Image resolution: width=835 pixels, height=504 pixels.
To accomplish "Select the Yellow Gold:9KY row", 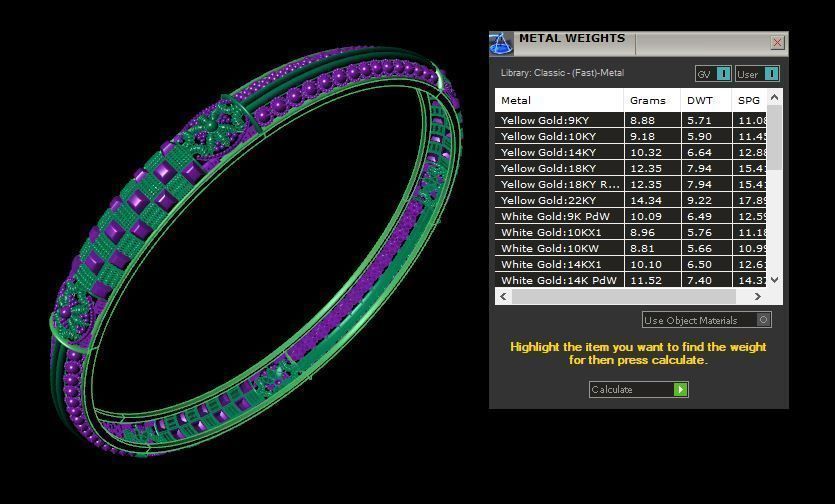I will pyautogui.click(x=631, y=120).
